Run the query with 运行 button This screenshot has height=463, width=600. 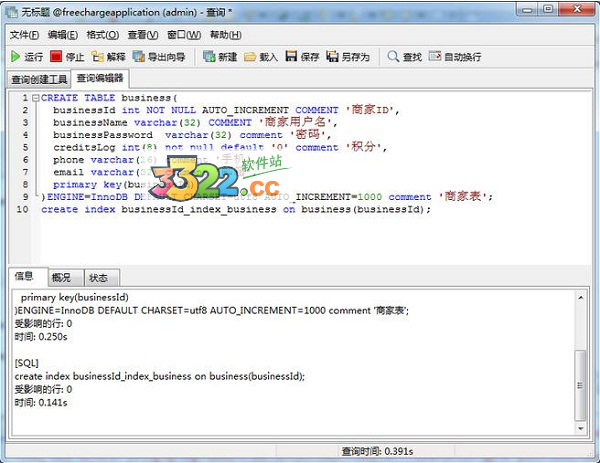[26, 57]
